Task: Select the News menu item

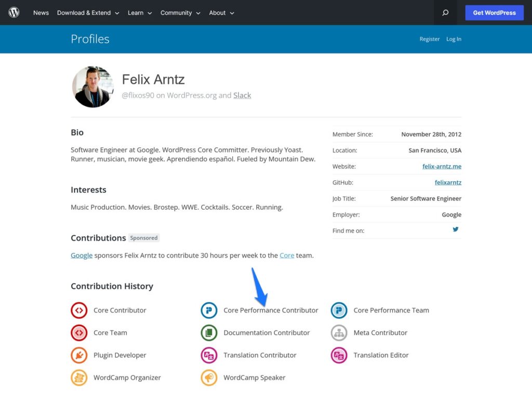Action: (x=41, y=12)
